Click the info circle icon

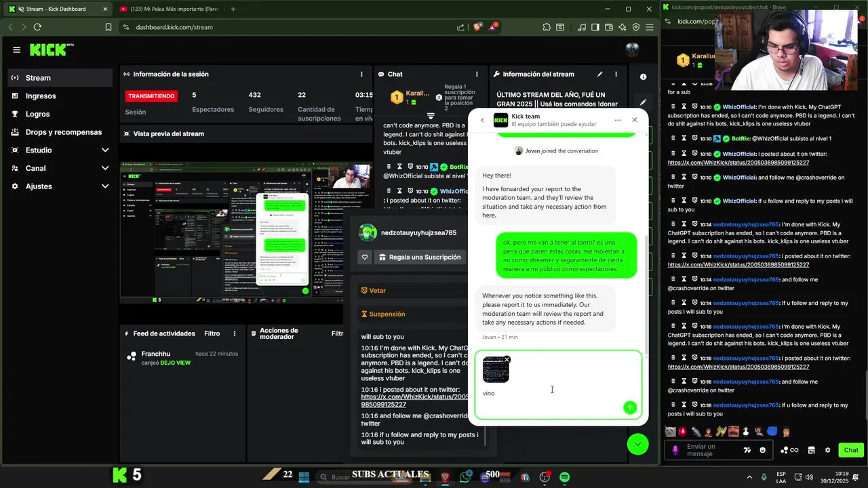click(x=643, y=77)
